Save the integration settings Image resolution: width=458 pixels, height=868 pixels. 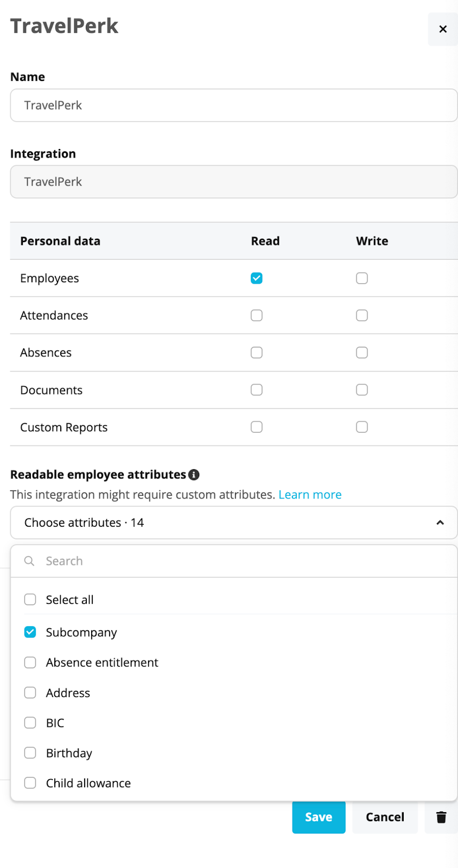[319, 817]
